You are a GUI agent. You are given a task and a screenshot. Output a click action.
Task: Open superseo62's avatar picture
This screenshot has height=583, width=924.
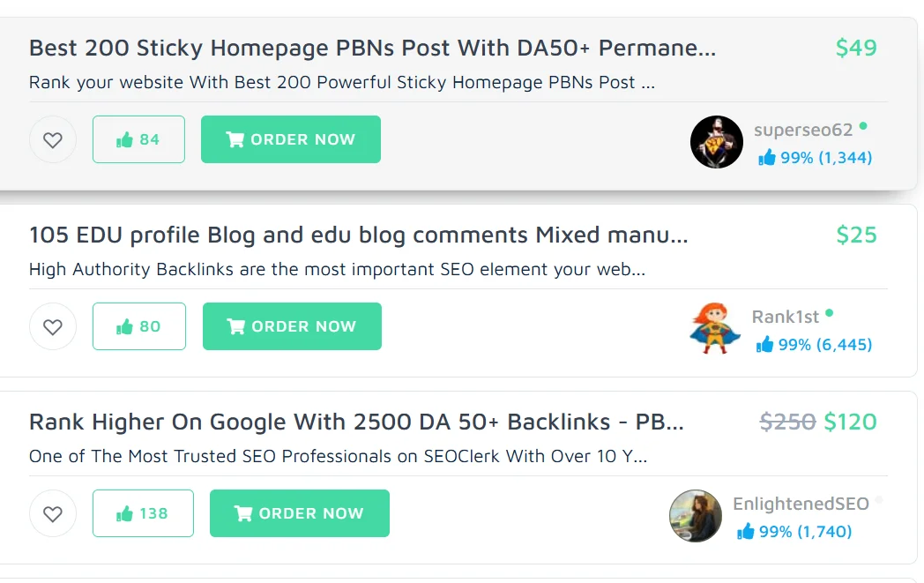point(716,142)
